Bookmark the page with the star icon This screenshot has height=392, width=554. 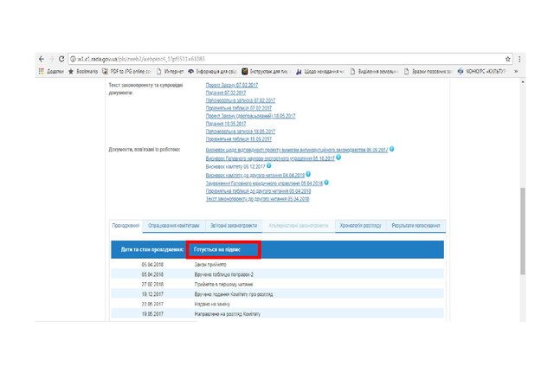coord(508,59)
